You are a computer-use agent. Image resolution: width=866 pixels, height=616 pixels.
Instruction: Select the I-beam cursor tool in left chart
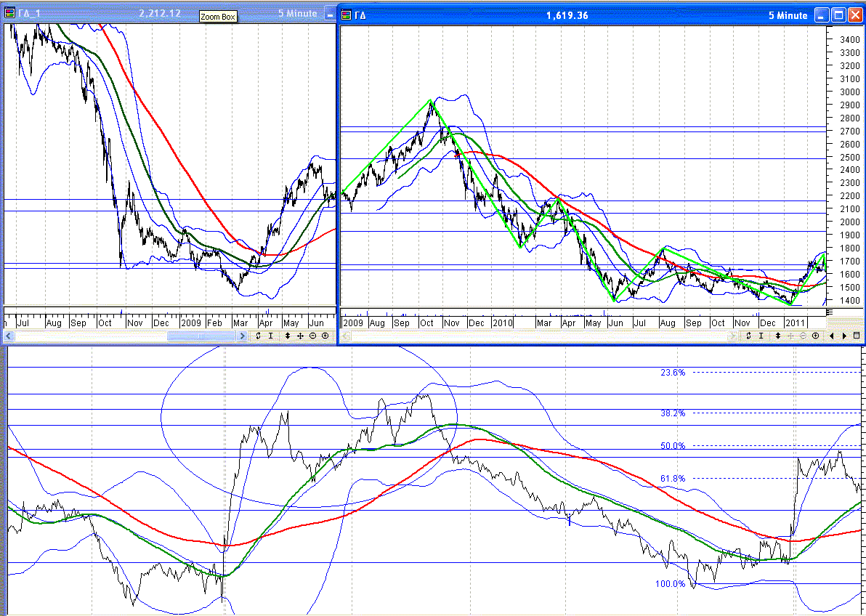[271, 336]
